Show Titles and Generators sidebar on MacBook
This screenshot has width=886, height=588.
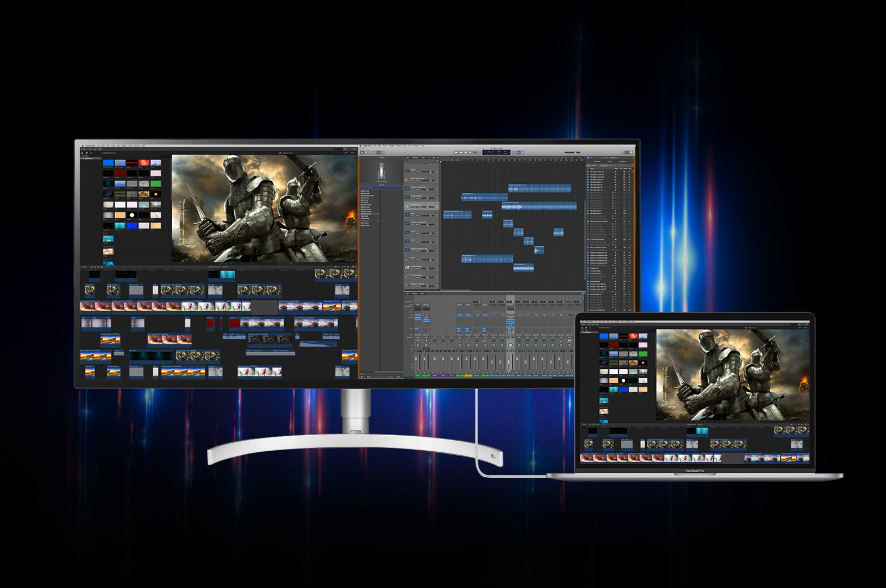tap(590, 328)
